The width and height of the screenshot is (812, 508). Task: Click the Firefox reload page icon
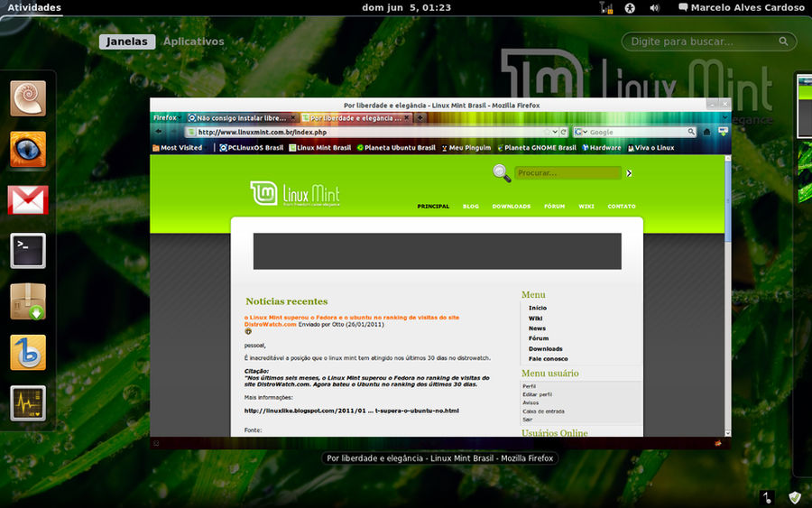564,132
